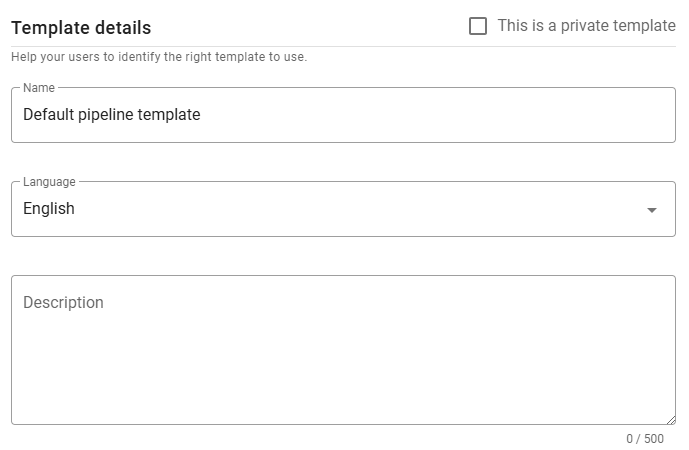Click the word 'pipeline' in the Name field
Screen dimensions: 689x450
coord(110,115)
